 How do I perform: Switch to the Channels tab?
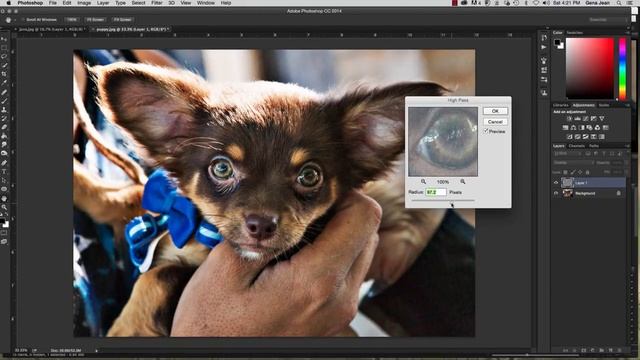576,146
